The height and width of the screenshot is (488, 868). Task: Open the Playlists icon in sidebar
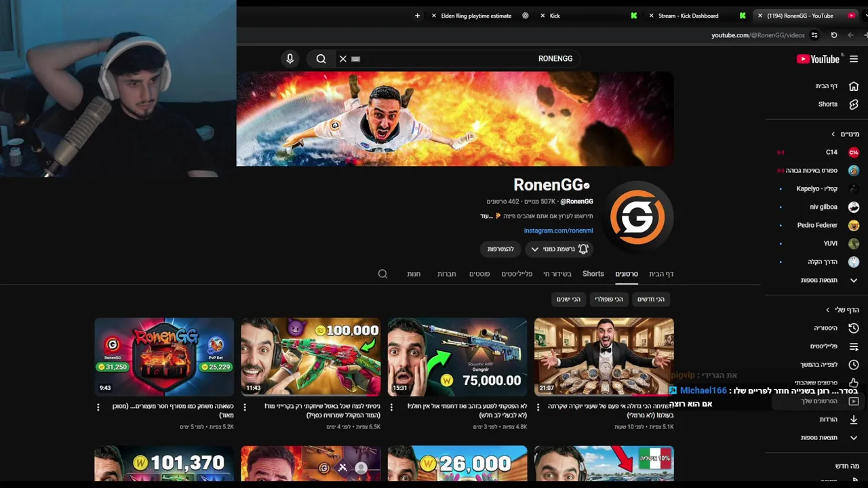click(854, 346)
